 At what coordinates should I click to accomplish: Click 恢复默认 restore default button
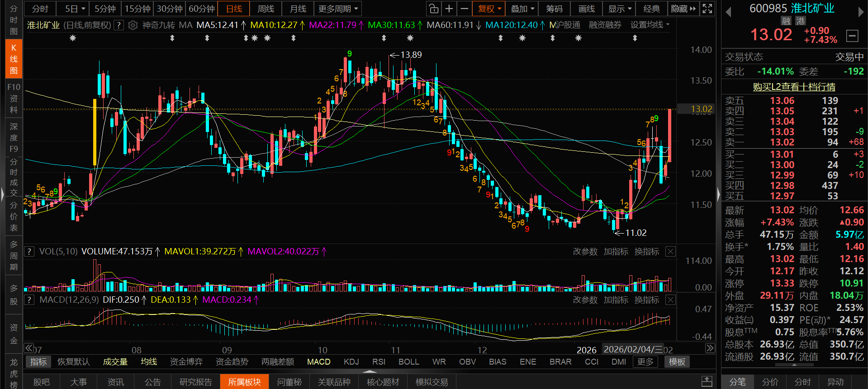73,362
